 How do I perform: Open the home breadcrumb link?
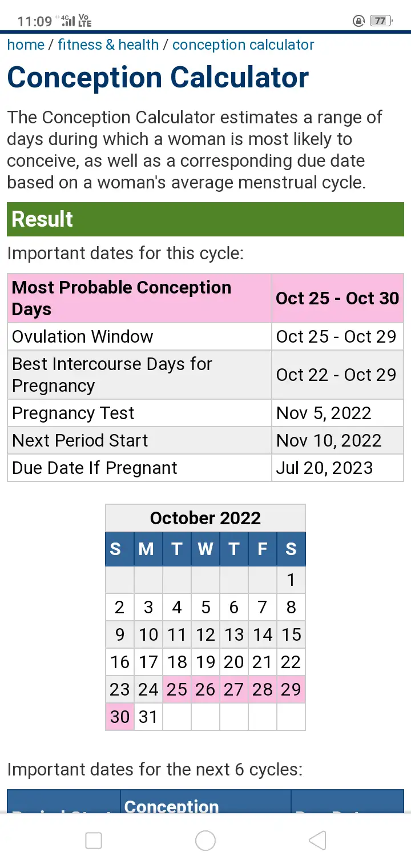point(26,45)
